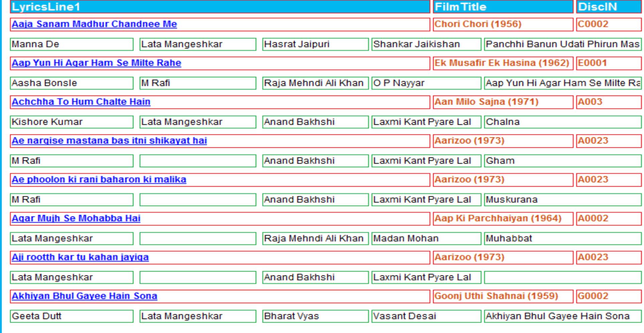The image size is (644, 333).
Task: Select the O P Nayyar composer field
Action: 426,83
